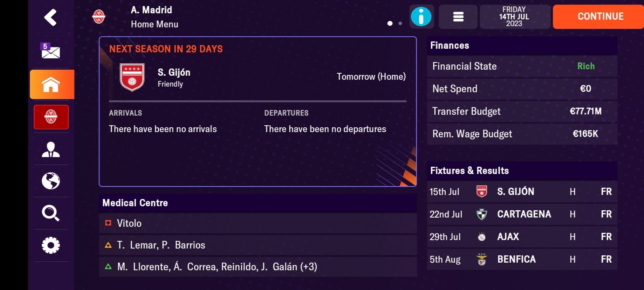Image resolution: width=644 pixels, height=290 pixels.
Task: Open the inbox with 5 unread messages
Action: coord(51,51)
